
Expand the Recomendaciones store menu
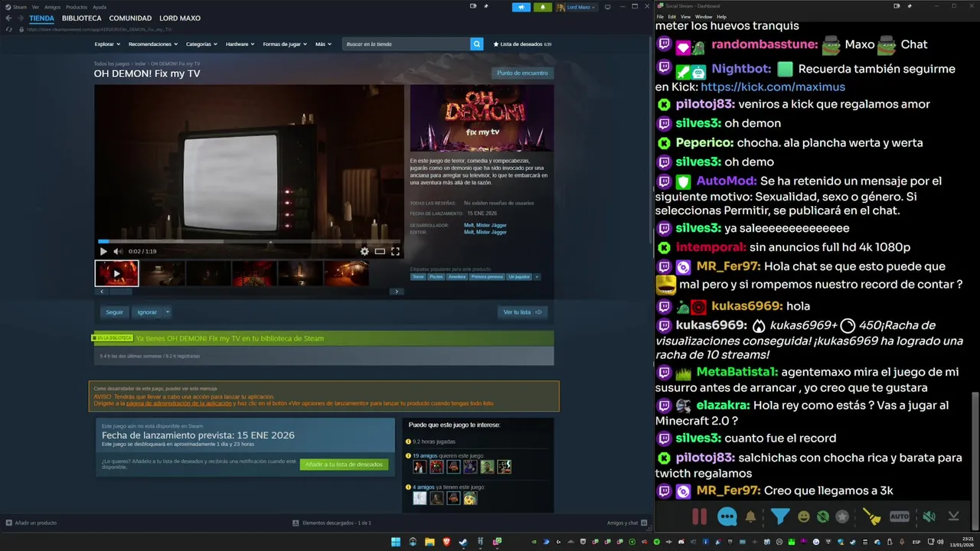pos(153,44)
